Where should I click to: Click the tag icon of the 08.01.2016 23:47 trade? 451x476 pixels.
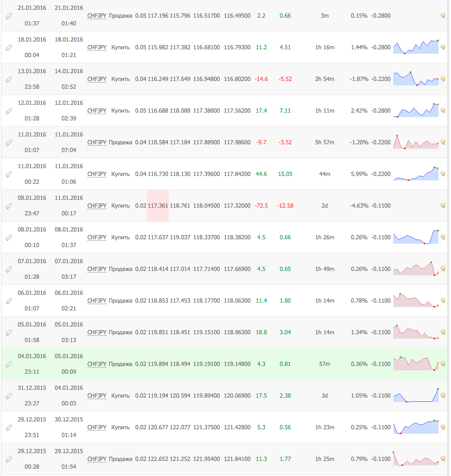[x=9, y=206]
